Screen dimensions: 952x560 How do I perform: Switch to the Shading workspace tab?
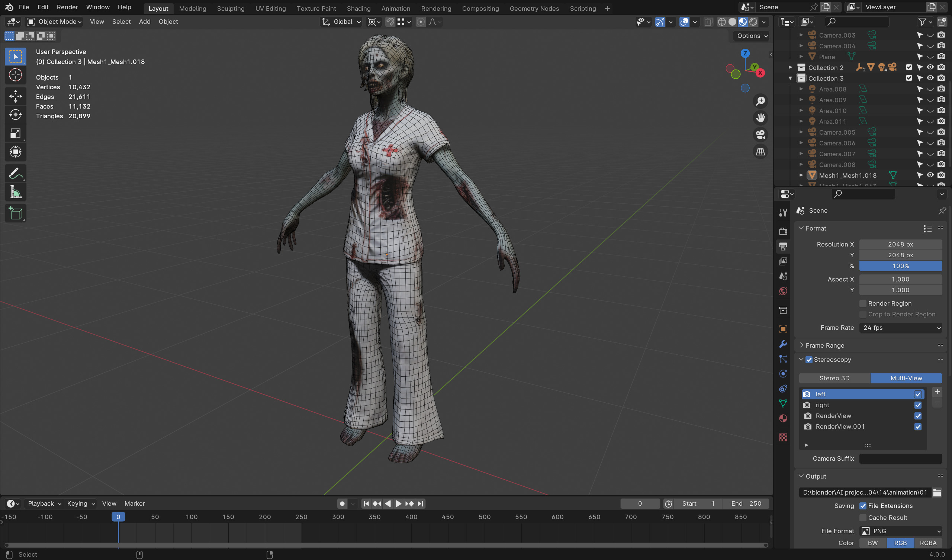click(358, 8)
